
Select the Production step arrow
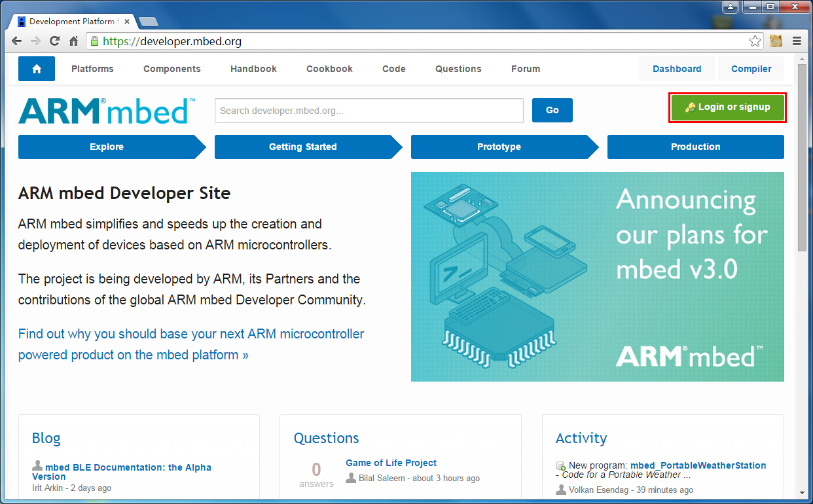pyautogui.click(x=695, y=147)
